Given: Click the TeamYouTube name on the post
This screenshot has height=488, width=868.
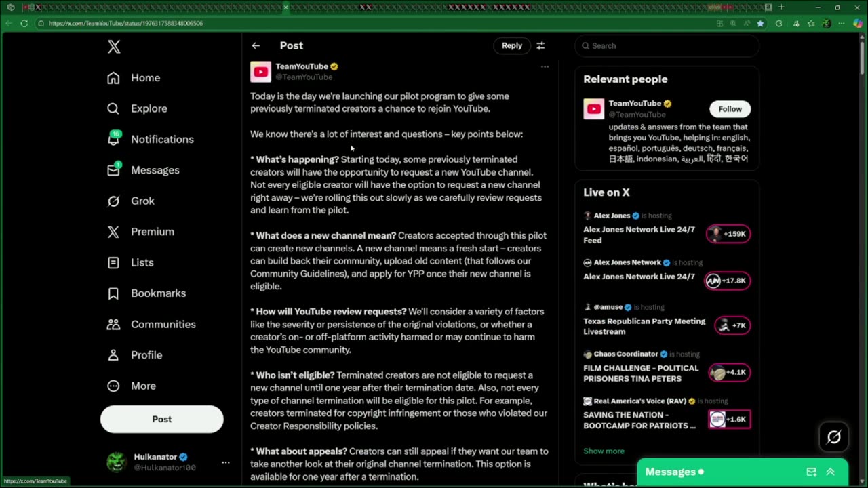Looking at the screenshot, I should 302,66.
